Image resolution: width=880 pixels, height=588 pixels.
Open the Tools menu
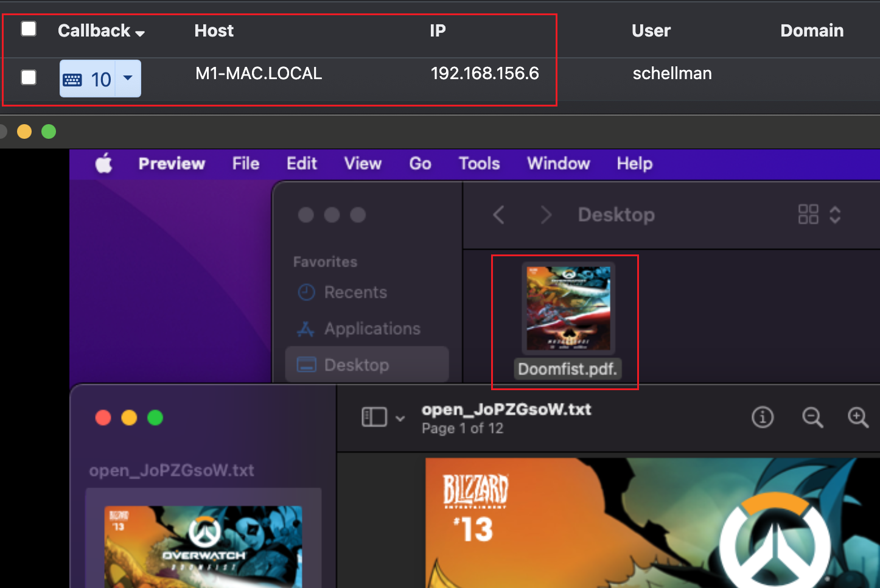coord(478,163)
